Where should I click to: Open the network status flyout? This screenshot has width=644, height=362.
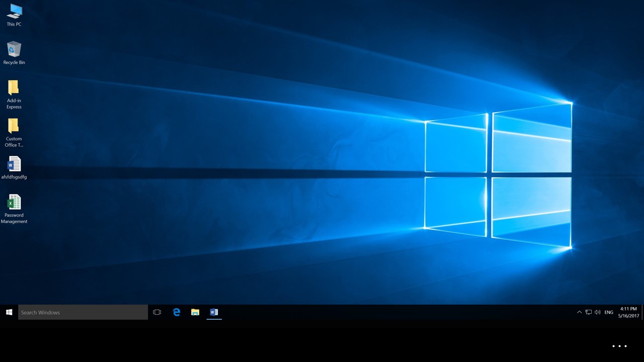(x=588, y=312)
